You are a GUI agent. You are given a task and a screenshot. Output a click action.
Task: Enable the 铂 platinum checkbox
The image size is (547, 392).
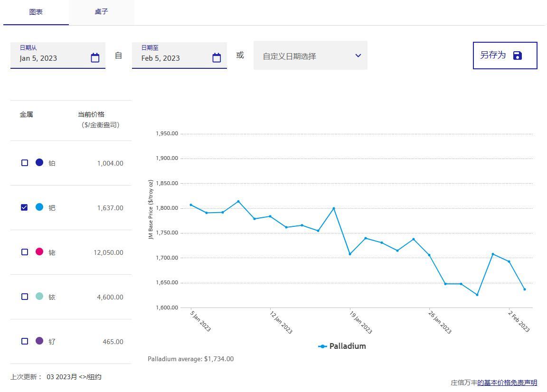(25, 163)
